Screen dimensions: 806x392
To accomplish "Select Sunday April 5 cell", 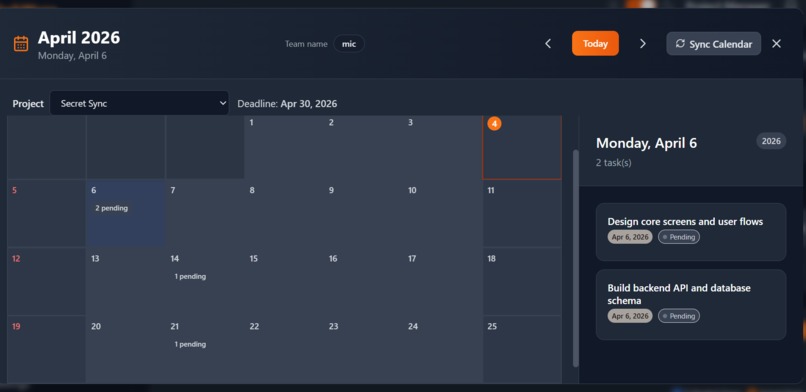I will point(46,213).
